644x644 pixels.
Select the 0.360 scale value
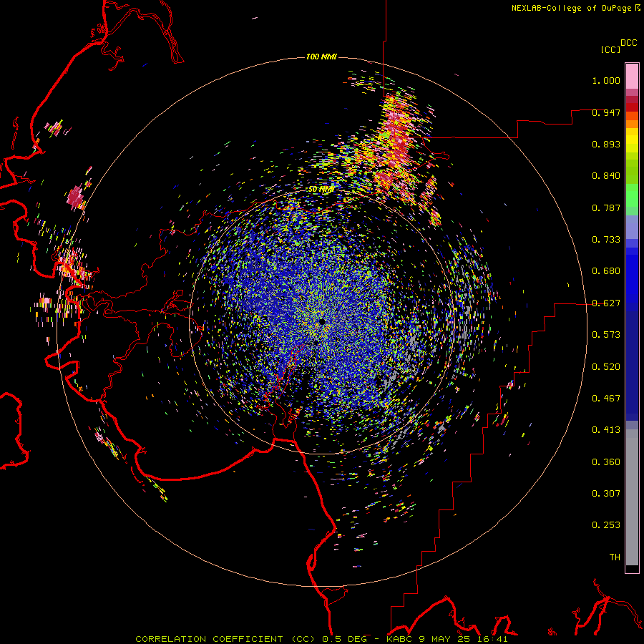pos(606,462)
